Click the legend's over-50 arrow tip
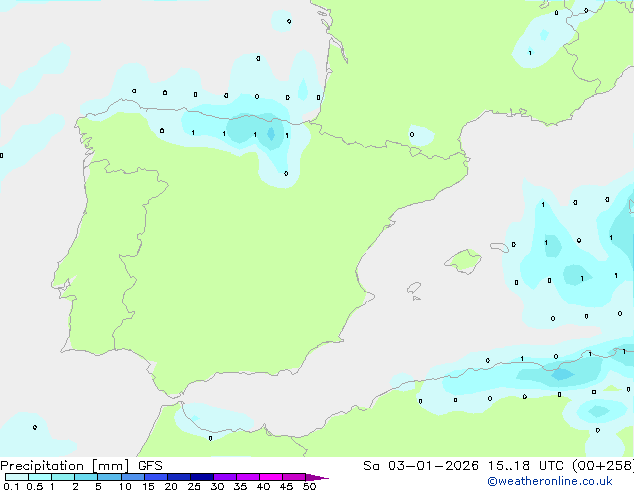 click(319, 477)
